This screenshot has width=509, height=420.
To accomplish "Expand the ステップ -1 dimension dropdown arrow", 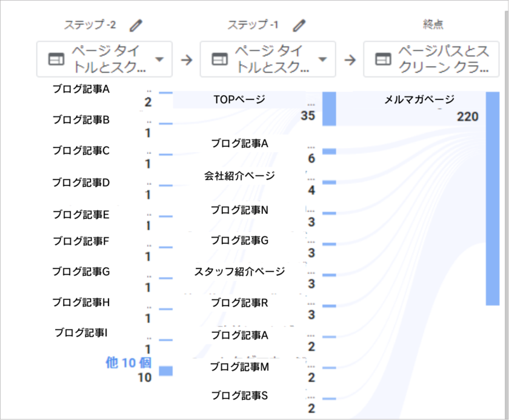I will [x=322, y=59].
